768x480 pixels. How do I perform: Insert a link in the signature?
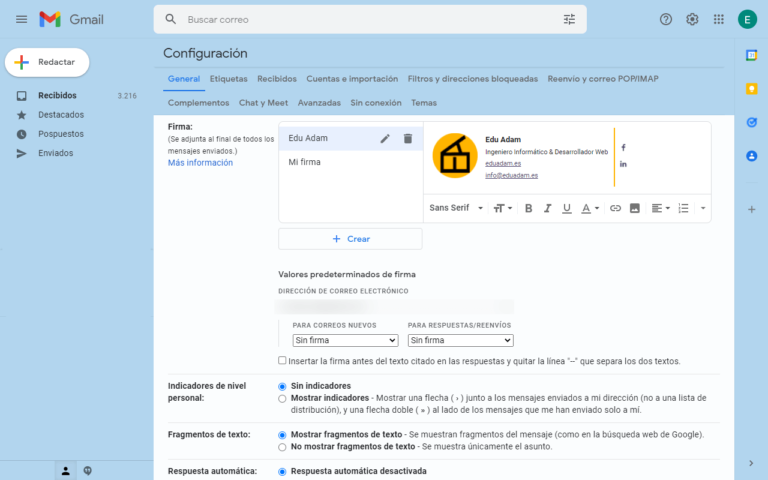coord(615,208)
